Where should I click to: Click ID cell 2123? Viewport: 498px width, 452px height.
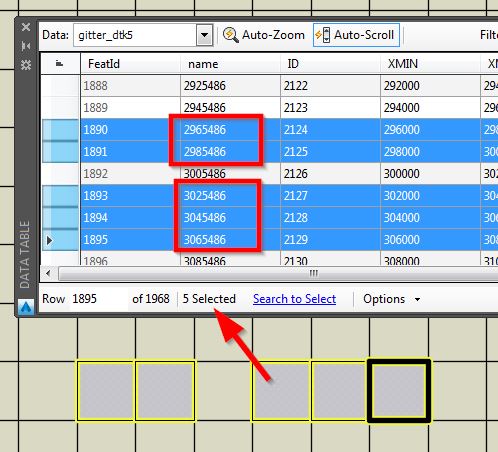tap(330, 108)
